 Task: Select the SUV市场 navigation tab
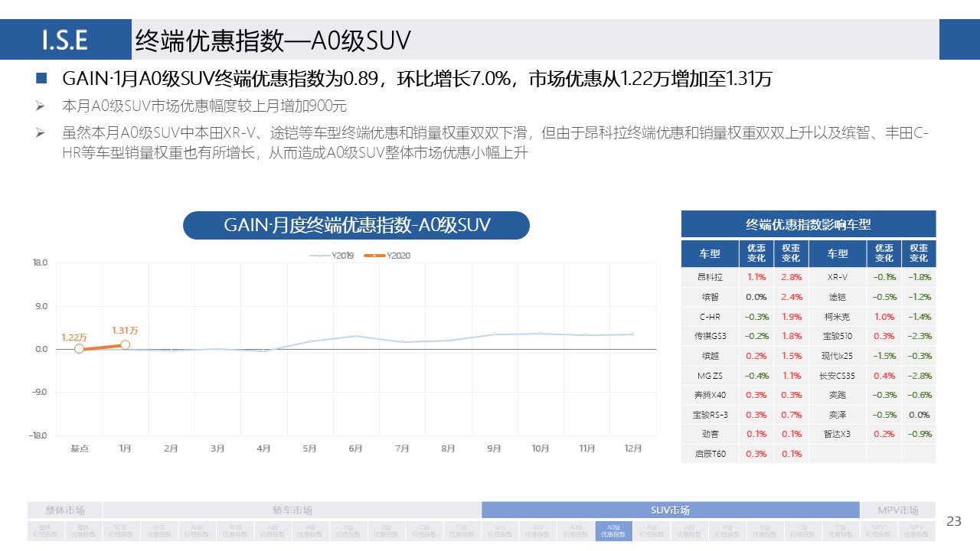(x=669, y=510)
